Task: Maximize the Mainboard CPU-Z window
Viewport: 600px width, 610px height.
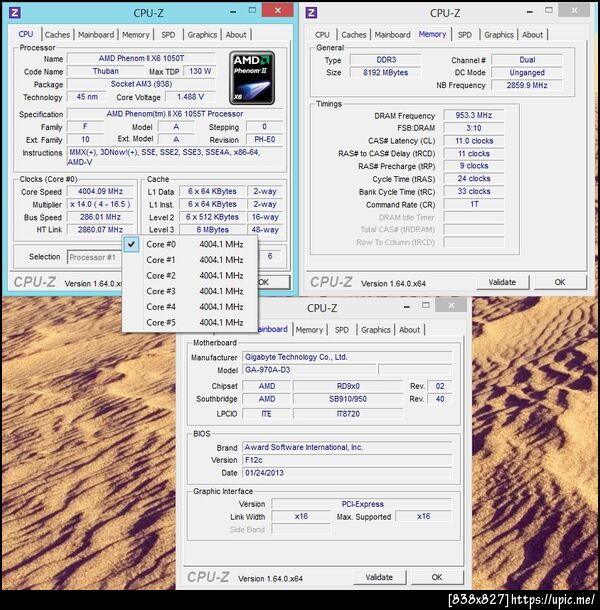Action: pos(426,305)
